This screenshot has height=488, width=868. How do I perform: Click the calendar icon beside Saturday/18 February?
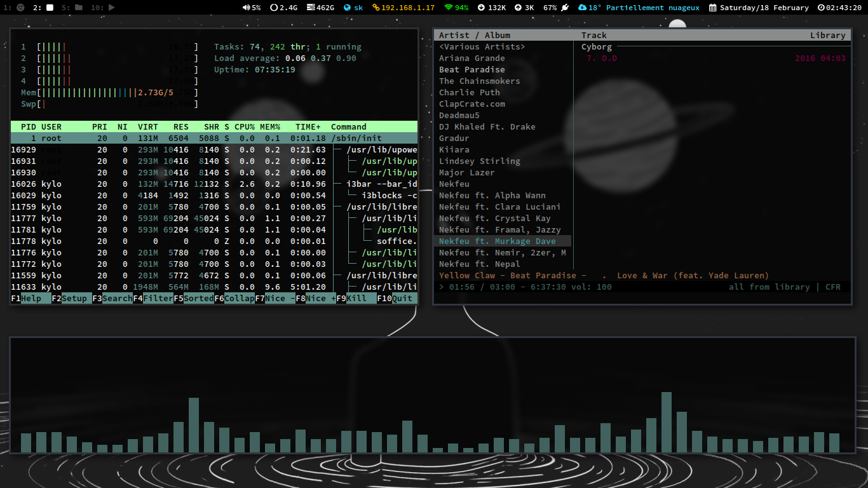pos(713,8)
